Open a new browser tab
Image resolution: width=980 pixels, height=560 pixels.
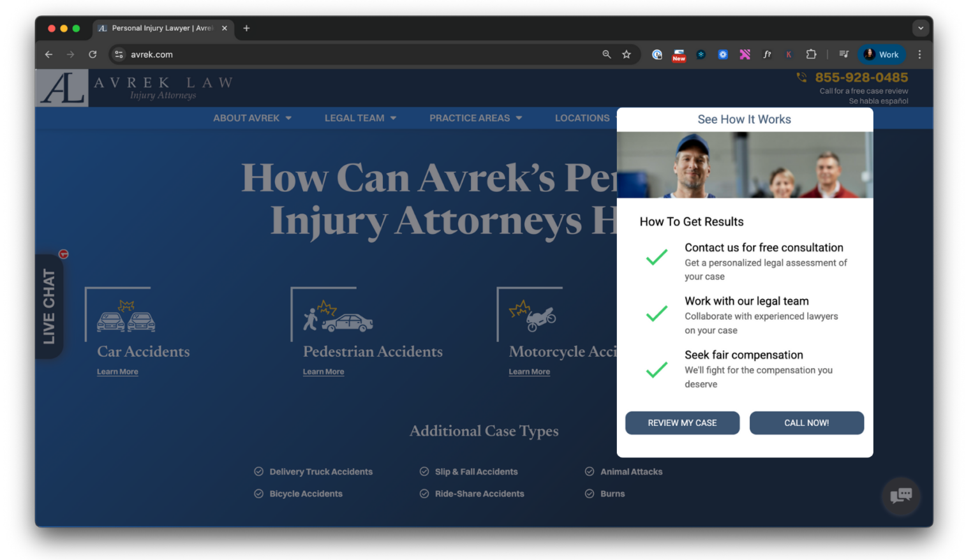coord(246,28)
